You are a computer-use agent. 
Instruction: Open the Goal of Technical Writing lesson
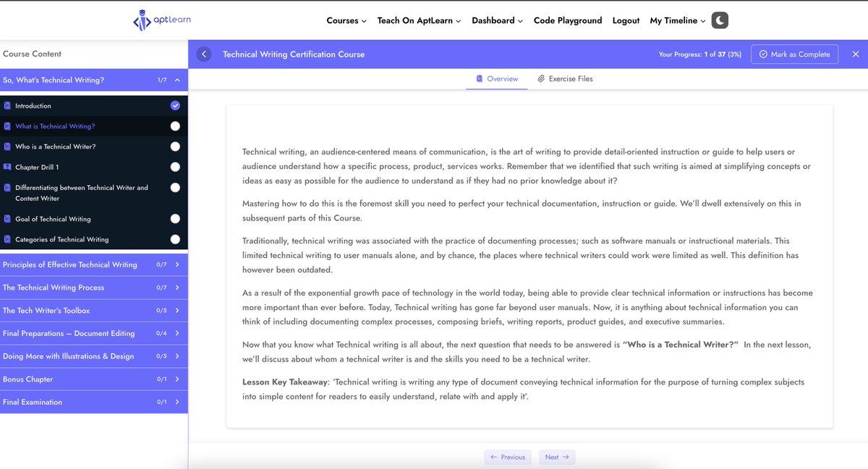(54, 219)
